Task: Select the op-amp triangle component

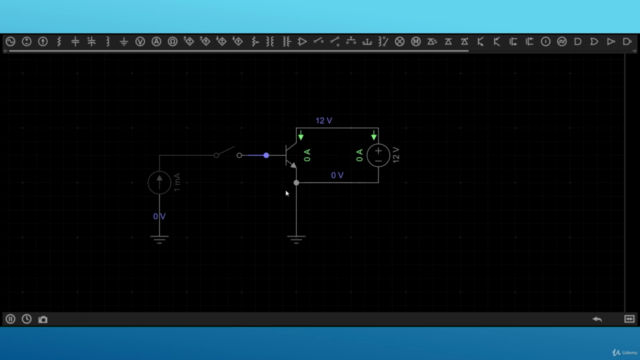Action: (x=302, y=42)
